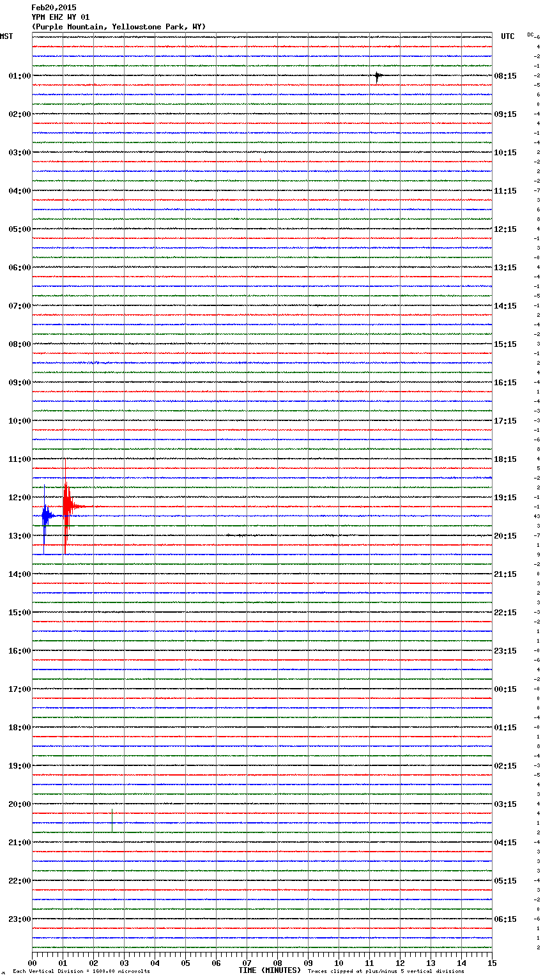
Task: Select the 18:00 MST time label
Action: coord(20,728)
